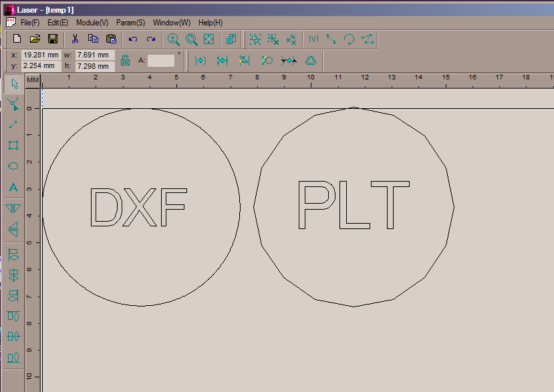Click the Zoom in magnifier icon
This screenshot has width=554, height=392.
[174, 39]
